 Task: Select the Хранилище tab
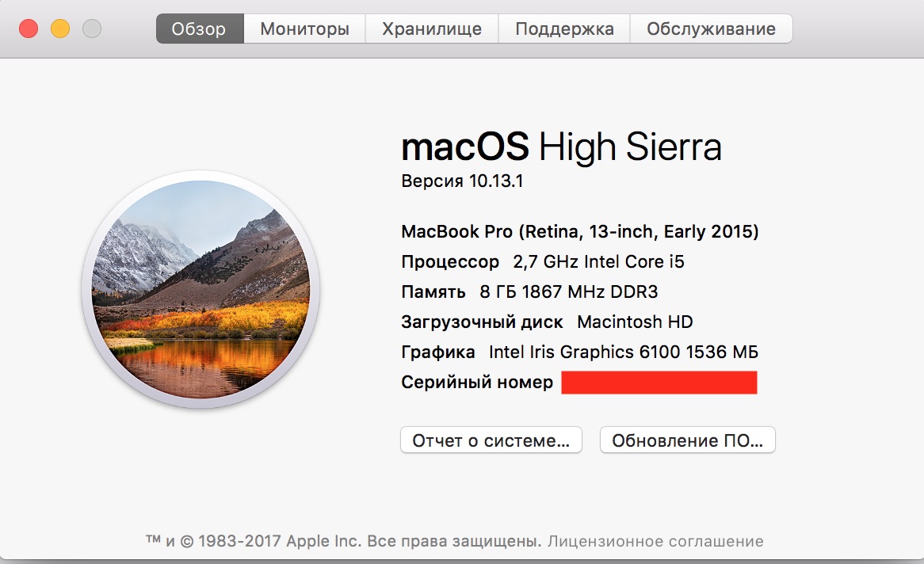point(432,29)
